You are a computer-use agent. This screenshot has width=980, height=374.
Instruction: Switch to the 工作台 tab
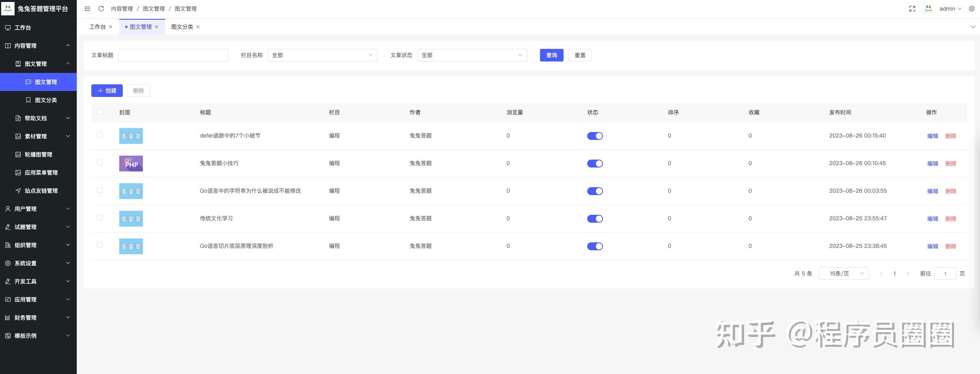(x=98, y=27)
